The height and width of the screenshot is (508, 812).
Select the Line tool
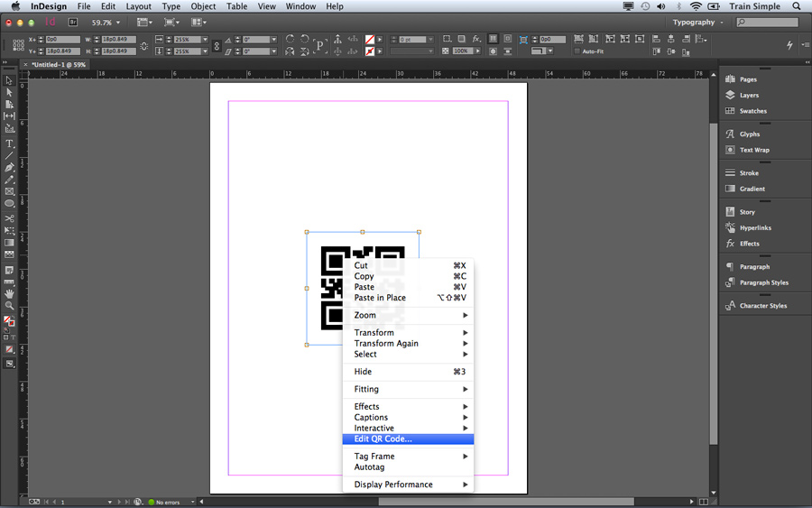coord(9,155)
